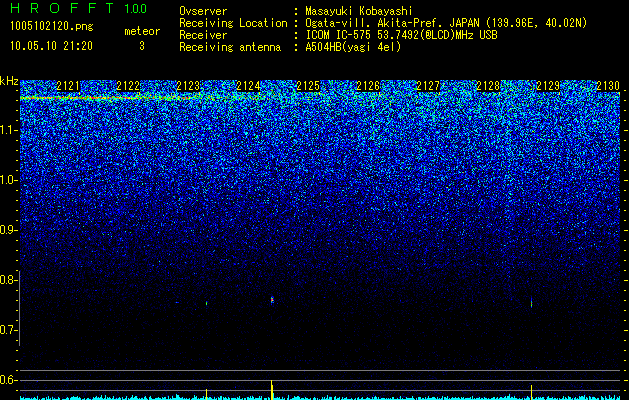The image size is (629, 400).
Task: Click the meteor count value 3
Action: [x=142, y=46]
